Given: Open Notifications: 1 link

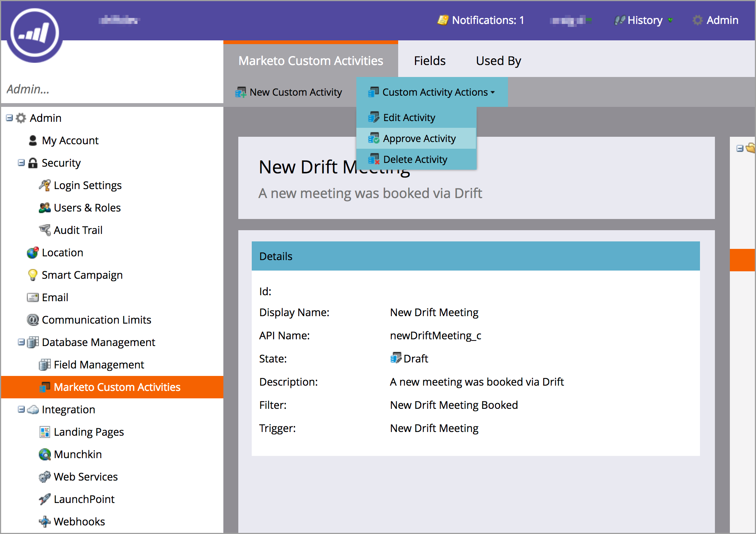Looking at the screenshot, I should (x=487, y=20).
